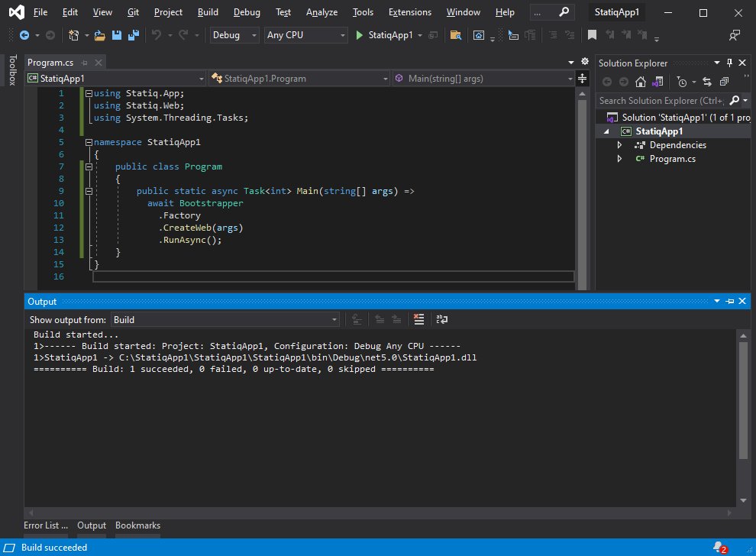Image resolution: width=756 pixels, height=556 pixels.
Task: Start debugging with the green play icon
Action: coord(359,35)
